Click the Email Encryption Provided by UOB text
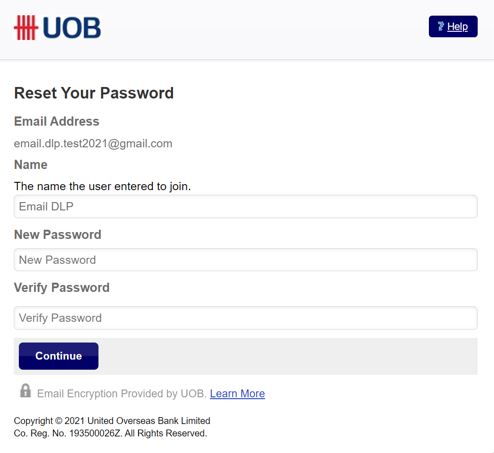494x453 pixels. pos(122,394)
